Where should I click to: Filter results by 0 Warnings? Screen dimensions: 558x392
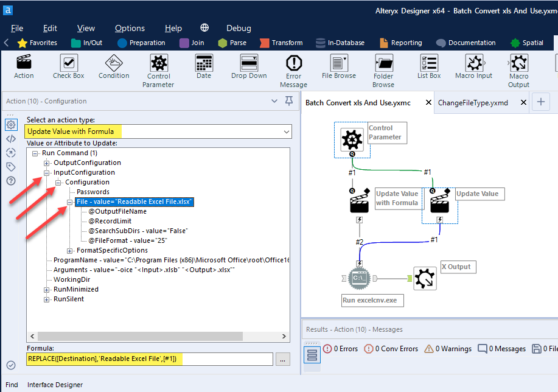click(x=448, y=349)
